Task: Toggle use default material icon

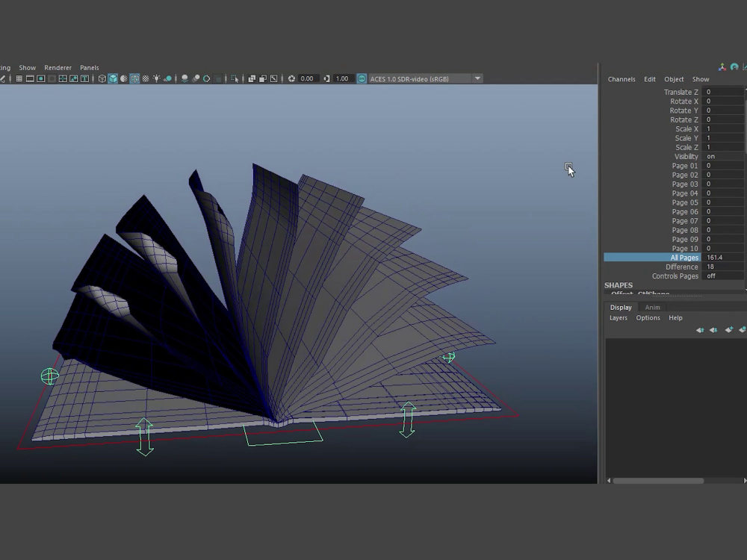Action: pyautogui.click(x=123, y=78)
